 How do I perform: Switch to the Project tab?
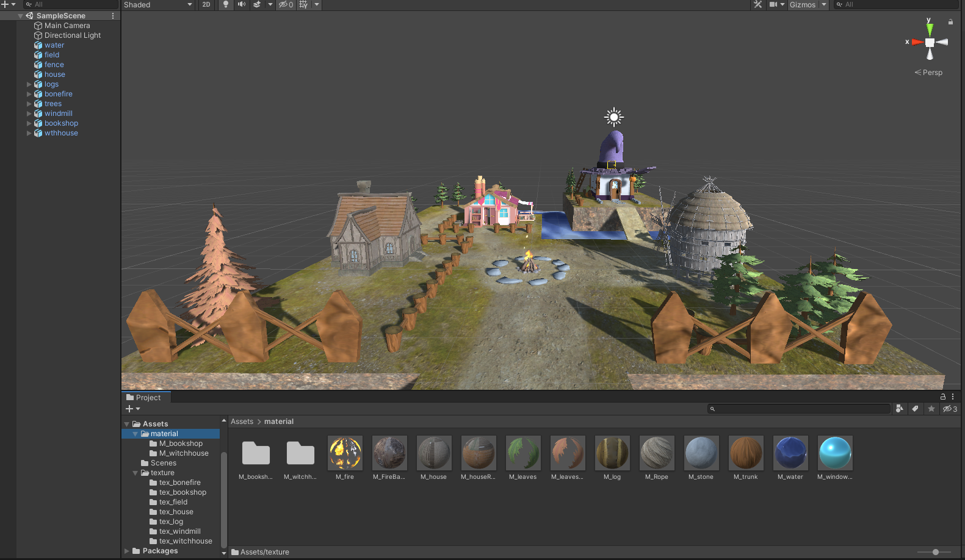[146, 397]
